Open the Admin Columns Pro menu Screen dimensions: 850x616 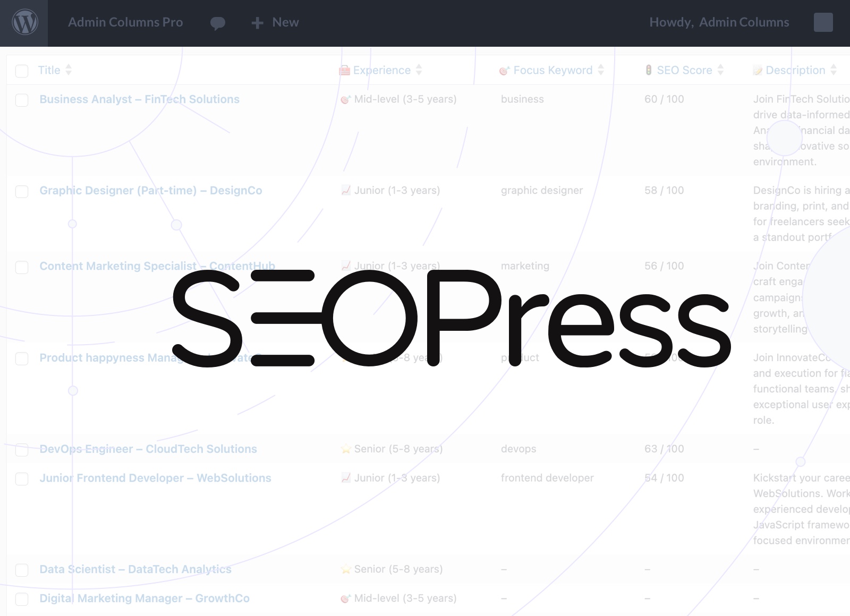pos(125,22)
